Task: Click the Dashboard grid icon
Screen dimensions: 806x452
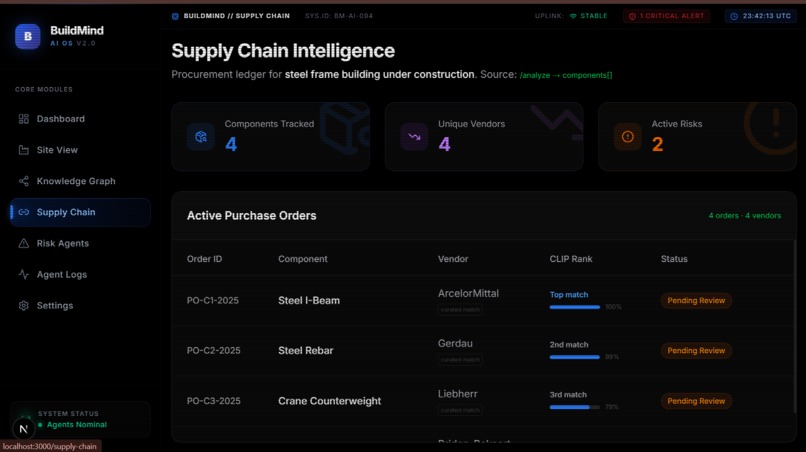Action: [x=24, y=119]
